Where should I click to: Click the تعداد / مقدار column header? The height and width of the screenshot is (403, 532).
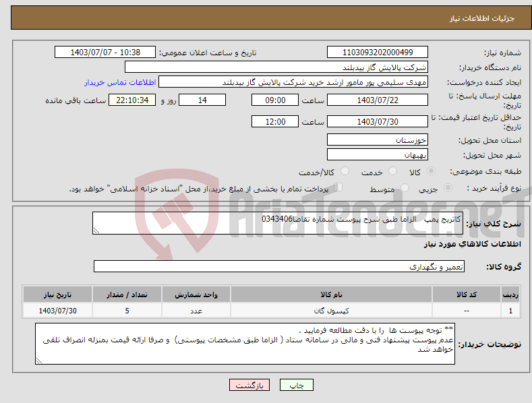127,294
